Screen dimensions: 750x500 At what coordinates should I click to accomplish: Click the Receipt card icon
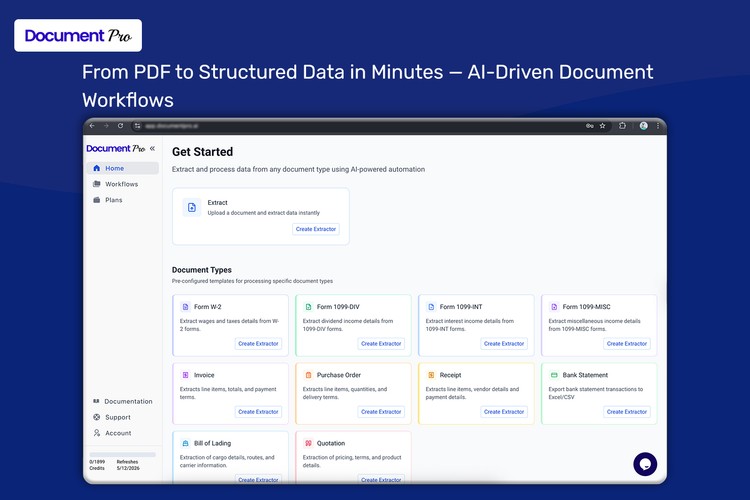coord(431,375)
